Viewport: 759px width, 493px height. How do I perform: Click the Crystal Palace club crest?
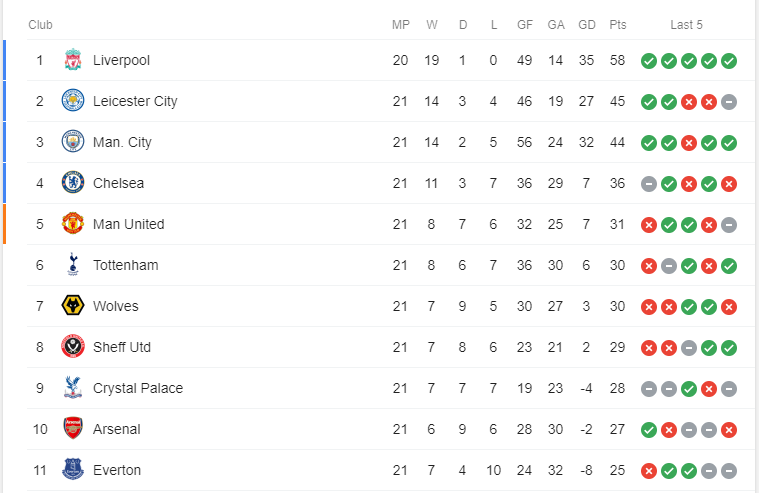click(73, 388)
